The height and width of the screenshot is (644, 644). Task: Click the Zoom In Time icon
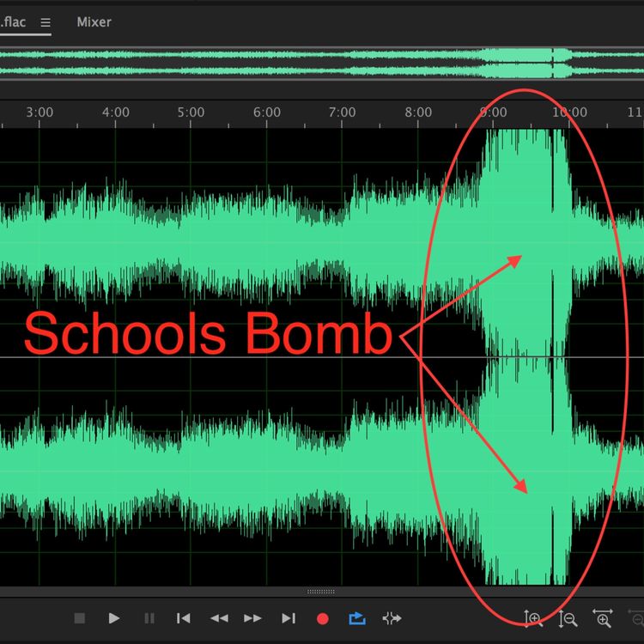pyautogui.click(x=603, y=618)
